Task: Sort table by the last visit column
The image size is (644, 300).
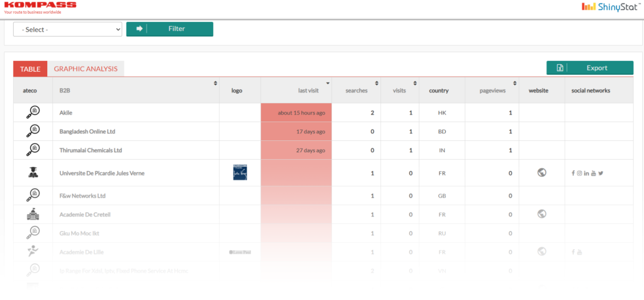Action: [327, 83]
